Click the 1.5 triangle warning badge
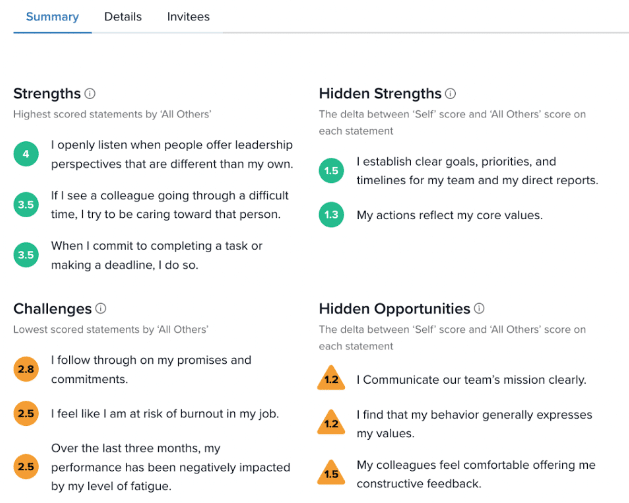Image resolution: width=629 pixels, height=503 pixels. (x=332, y=474)
